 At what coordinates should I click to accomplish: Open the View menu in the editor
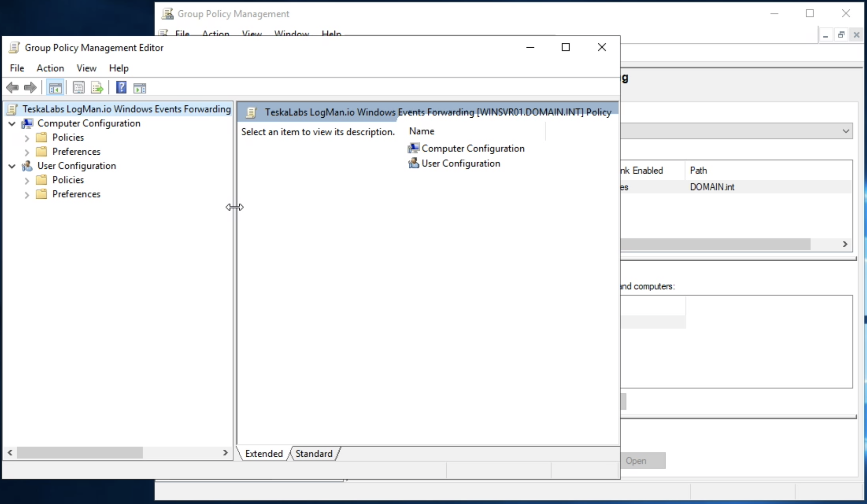click(x=86, y=68)
